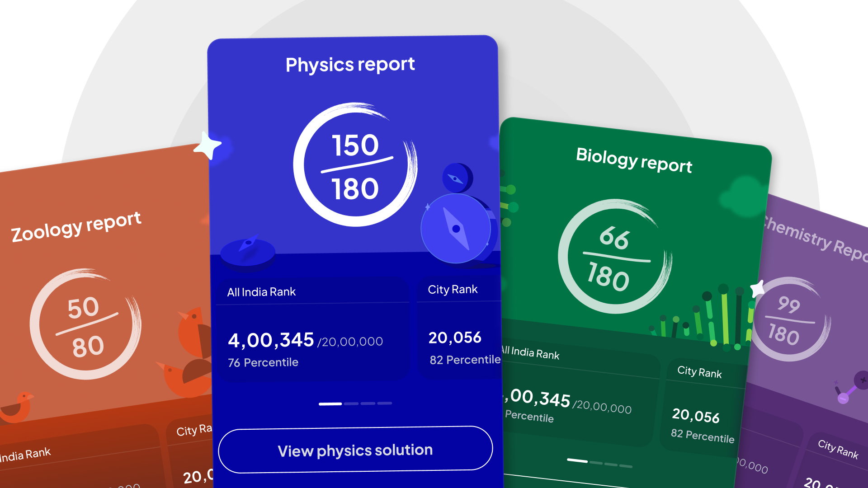The width and height of the screenshot is (868, 488).
Task: Click the small dark compass icon above it
Action: (x=457, y=178)
